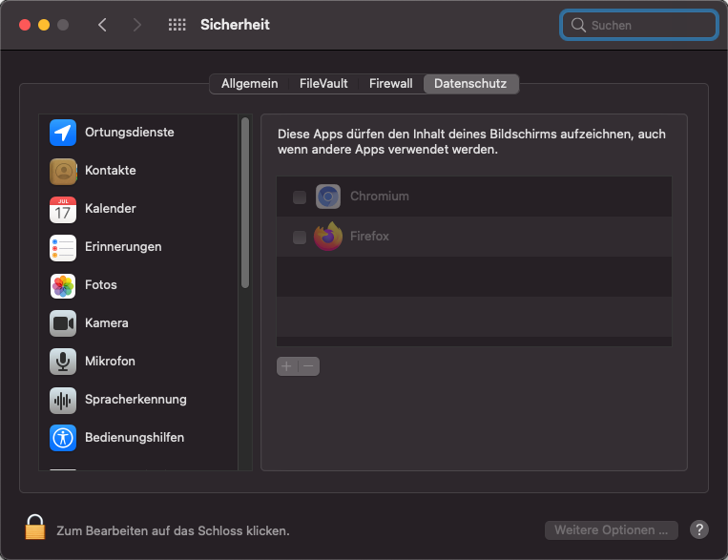Click the padlock to unlock settings

pyautogui.click(x=34, y=527)
